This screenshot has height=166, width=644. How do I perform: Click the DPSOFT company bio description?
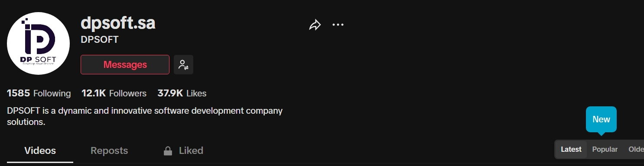(145, 116)
